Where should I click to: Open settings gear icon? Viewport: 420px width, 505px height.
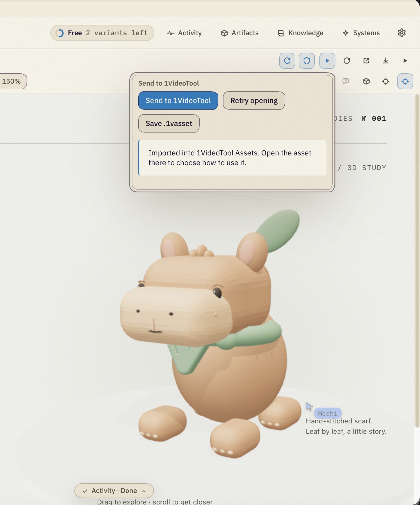click(x=402, y=33)
